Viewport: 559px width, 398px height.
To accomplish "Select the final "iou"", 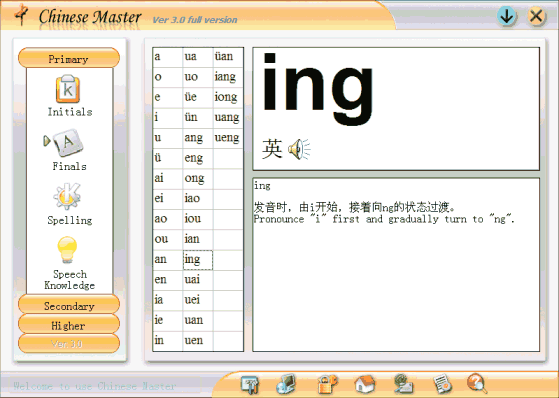I will pos(198,220).
